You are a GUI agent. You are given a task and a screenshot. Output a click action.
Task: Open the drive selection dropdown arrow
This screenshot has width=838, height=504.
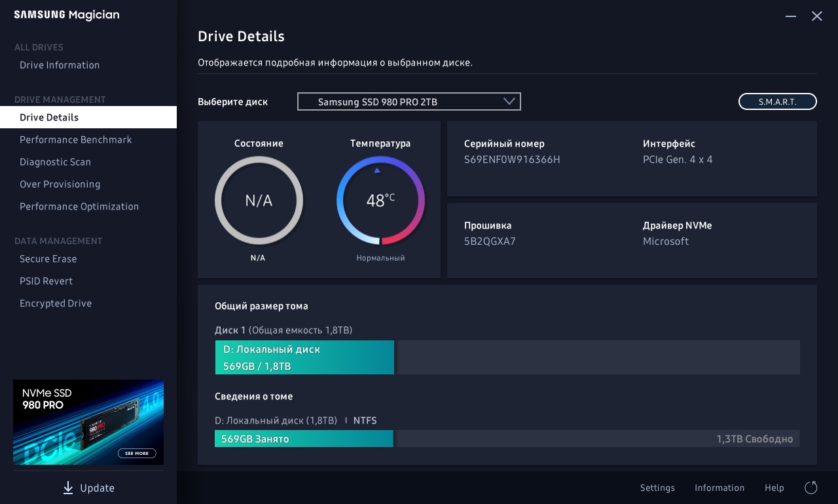(x=509, y=101)
